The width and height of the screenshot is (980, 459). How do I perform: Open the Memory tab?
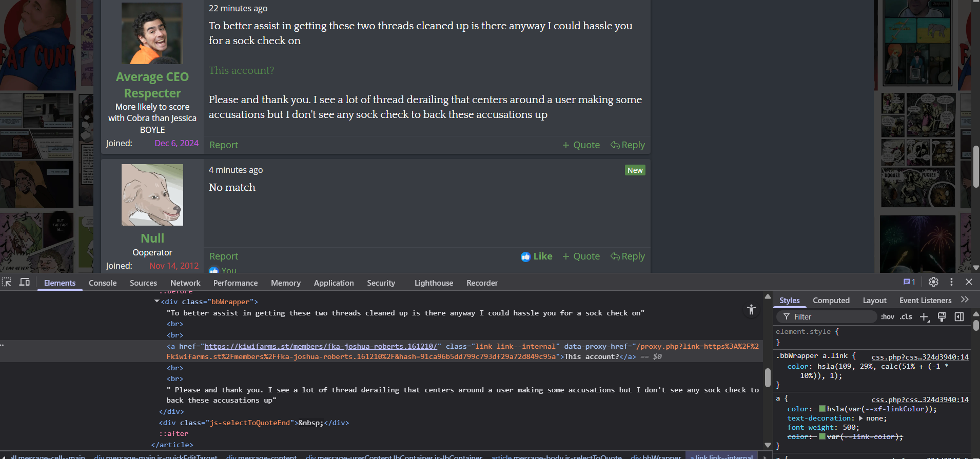coord(286,283)
